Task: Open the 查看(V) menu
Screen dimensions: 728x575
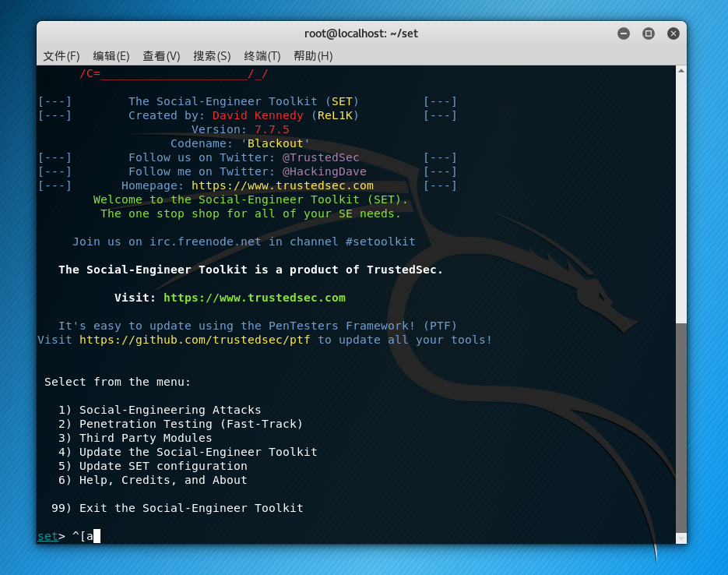Action: (161, 56)
